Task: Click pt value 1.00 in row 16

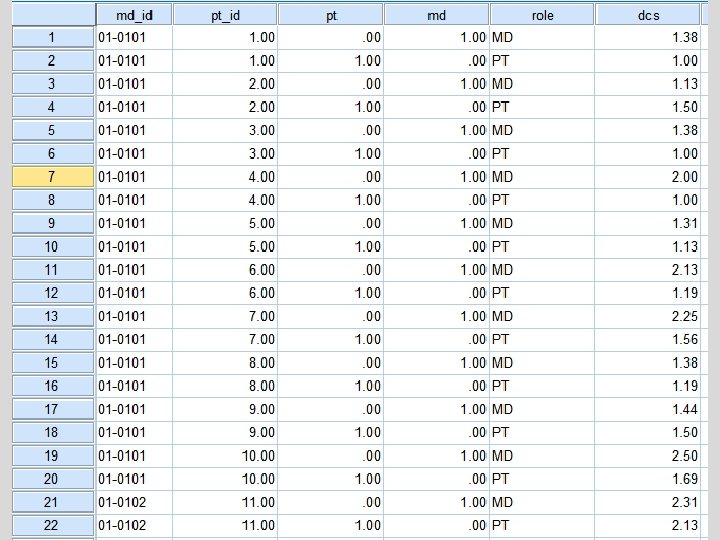Action: [x=331, y=386]
